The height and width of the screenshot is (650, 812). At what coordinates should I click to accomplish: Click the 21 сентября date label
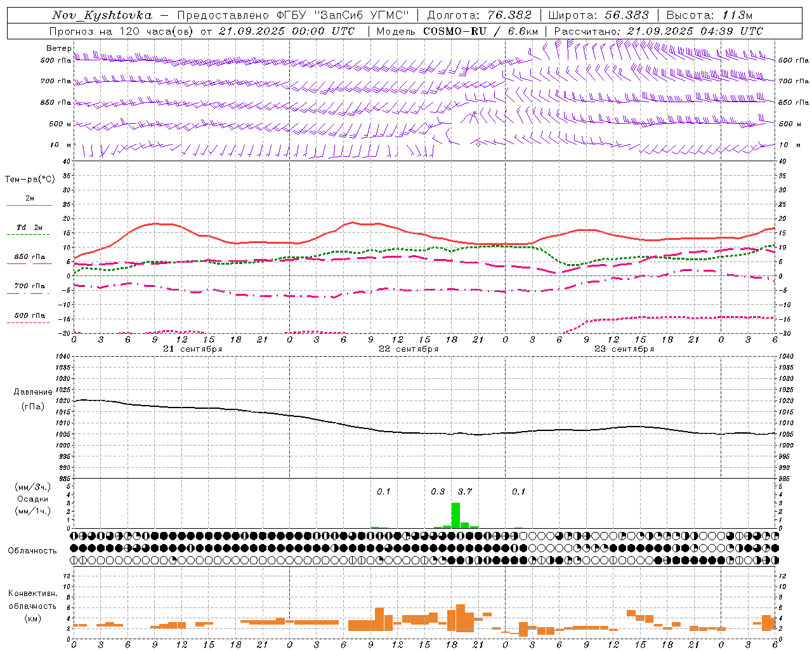(193, 349)
